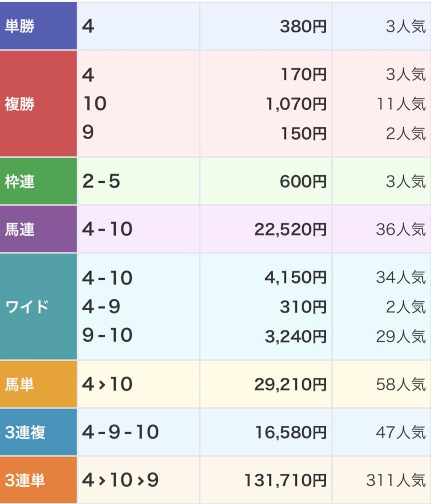431x504 pixels.
Task: Select the 4>10>9 trifecta combination
Action: coord(120,480)
